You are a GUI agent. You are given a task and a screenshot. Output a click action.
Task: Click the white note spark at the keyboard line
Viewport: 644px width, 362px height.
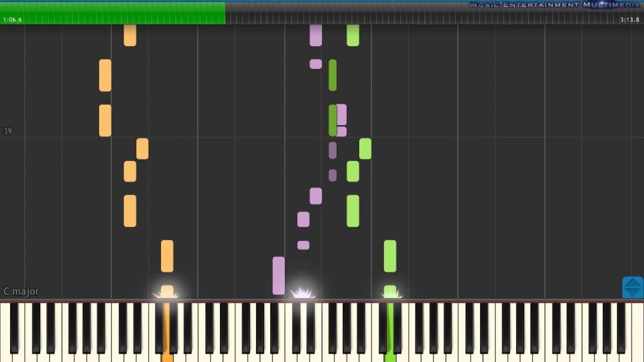[x=302, y=292]
